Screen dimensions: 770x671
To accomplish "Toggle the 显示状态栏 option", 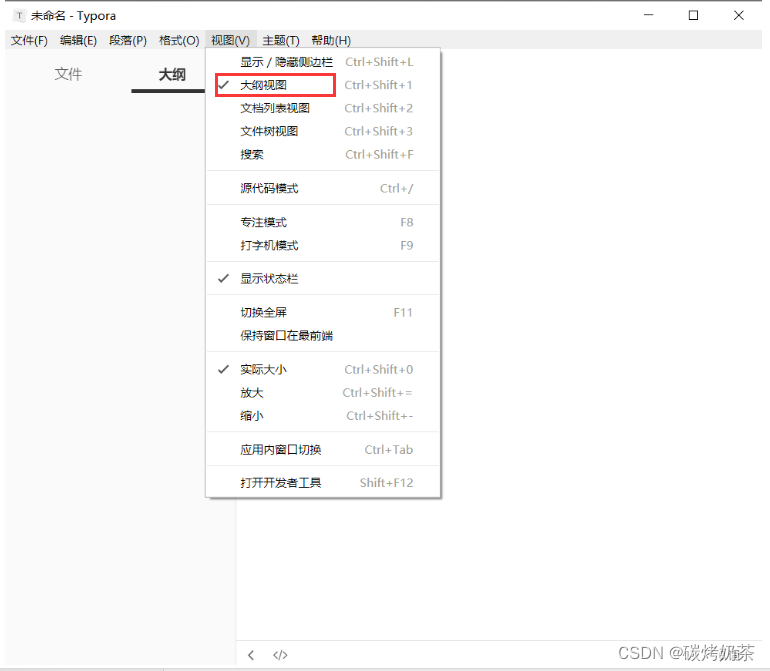I will pos(323,279).
